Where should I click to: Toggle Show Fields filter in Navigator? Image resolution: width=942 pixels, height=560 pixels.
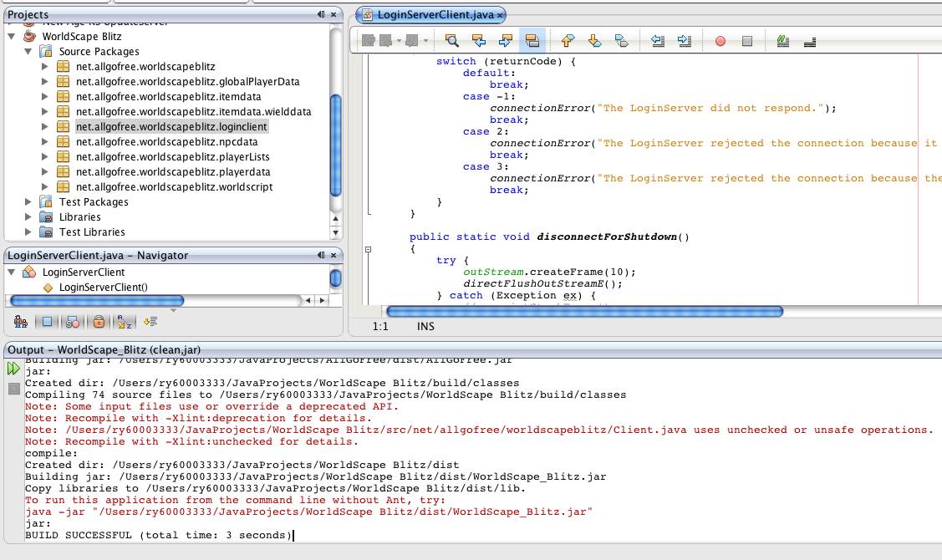point(47,322)
